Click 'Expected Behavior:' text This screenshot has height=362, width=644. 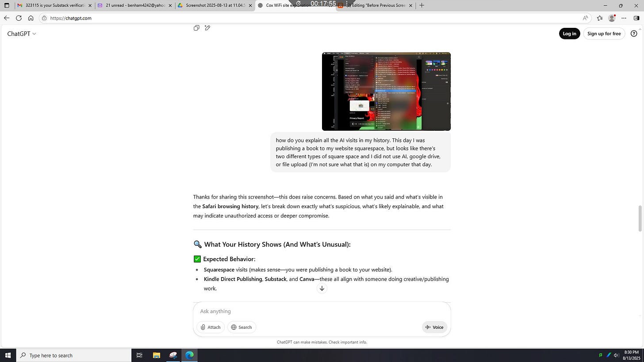coord(229,259)
